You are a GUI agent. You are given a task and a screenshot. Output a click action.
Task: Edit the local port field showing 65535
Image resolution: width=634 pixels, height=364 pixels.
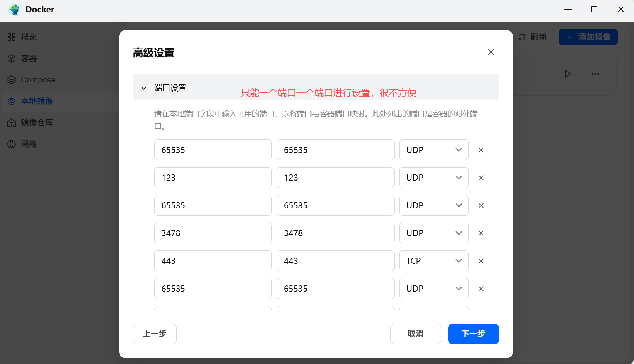[212, 150]
